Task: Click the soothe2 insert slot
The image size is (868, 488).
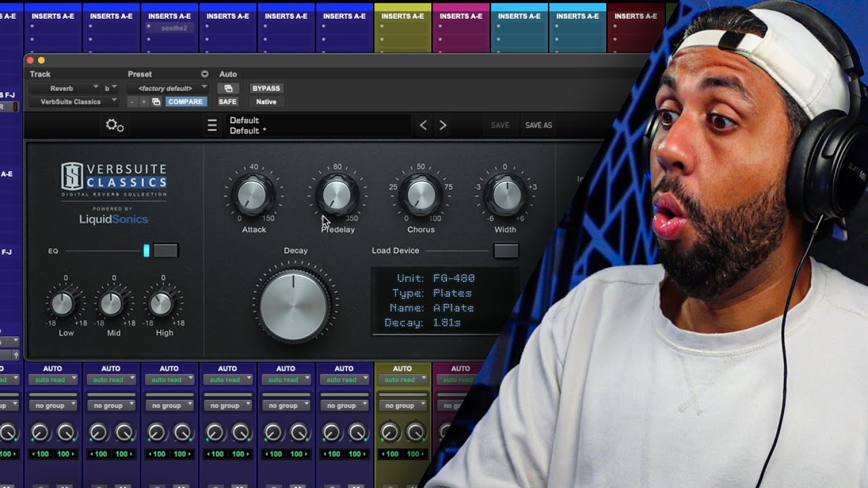Action: (170, 28)
